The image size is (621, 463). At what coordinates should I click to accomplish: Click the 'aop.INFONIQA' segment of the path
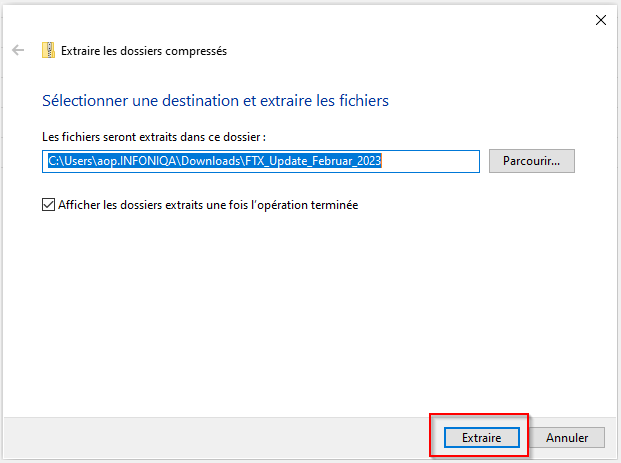137,161
